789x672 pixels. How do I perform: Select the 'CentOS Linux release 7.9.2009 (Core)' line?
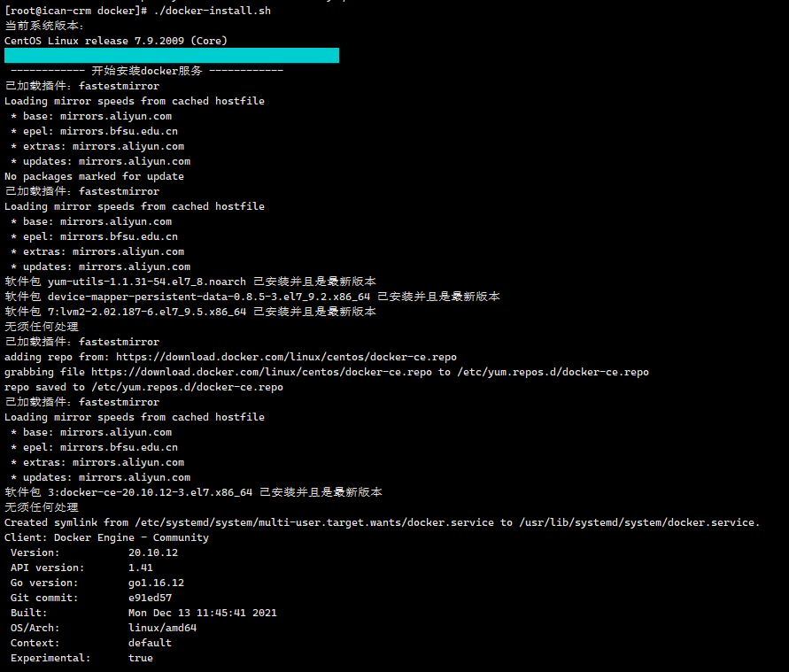pos(116,41)
